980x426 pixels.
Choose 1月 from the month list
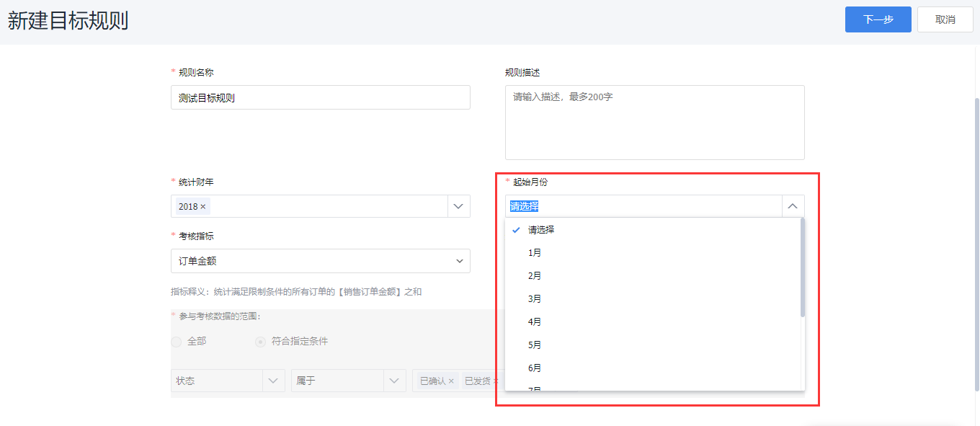535,253
